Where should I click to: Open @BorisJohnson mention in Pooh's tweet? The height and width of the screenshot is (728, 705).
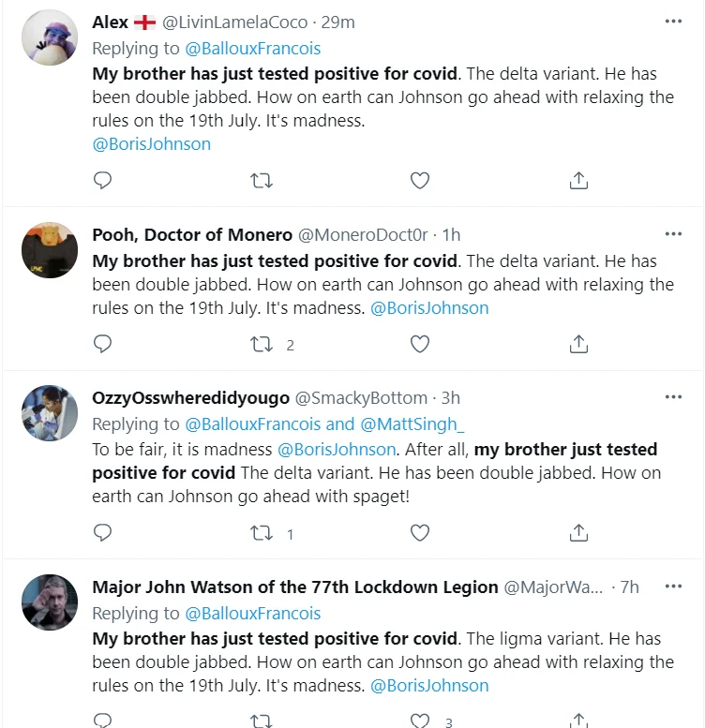tap(429, 308)
